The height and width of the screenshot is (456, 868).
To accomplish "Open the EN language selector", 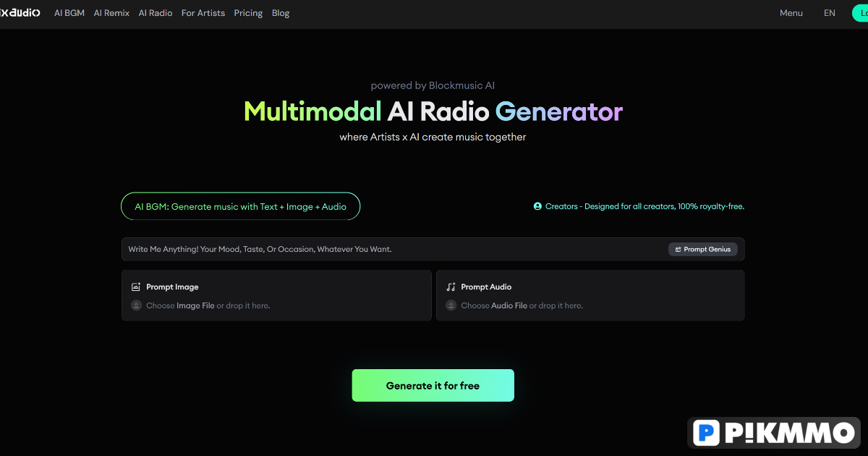I will pos(830,13).
